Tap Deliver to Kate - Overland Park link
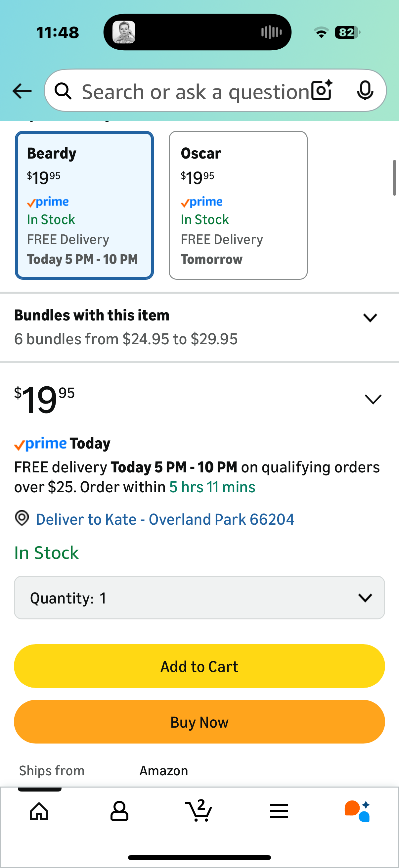399x868 pixels. (x=165, y=519)
